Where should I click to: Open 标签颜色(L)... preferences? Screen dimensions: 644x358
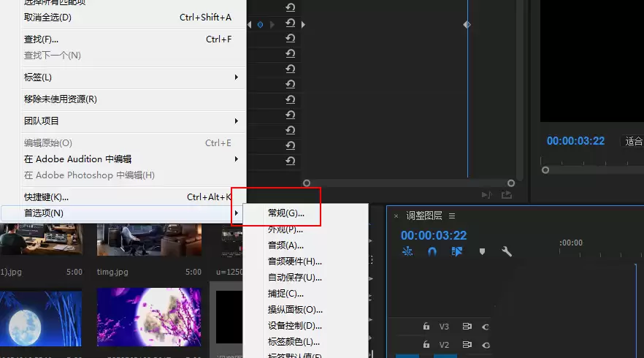click(305, 341)
